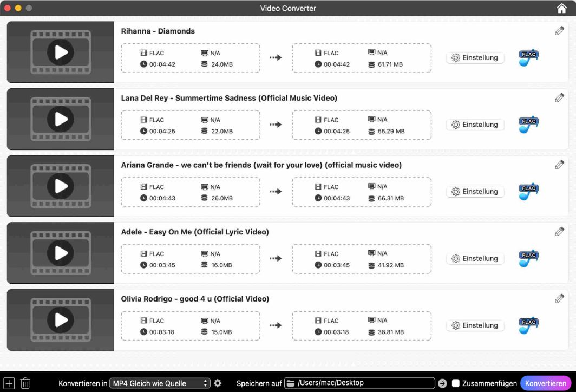
Task: Click FLAC output icon for Adele row
Action: (x=528, y=258)
